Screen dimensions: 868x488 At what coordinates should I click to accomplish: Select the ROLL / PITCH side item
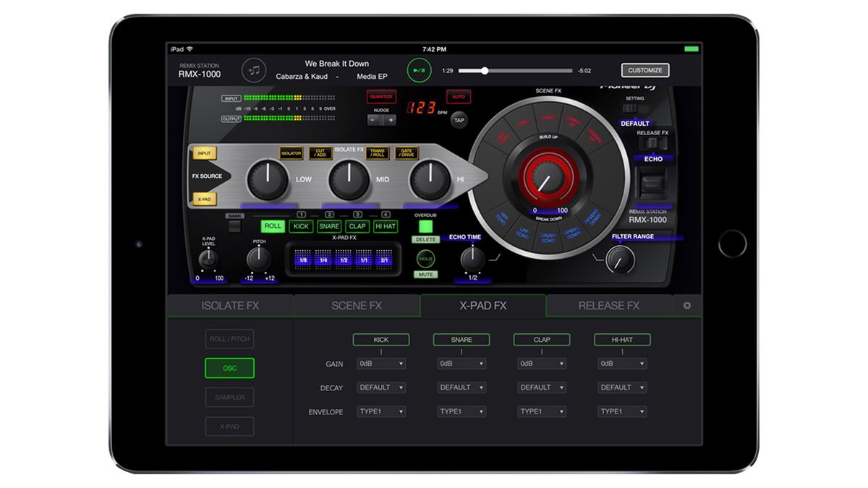coord(229,339)
